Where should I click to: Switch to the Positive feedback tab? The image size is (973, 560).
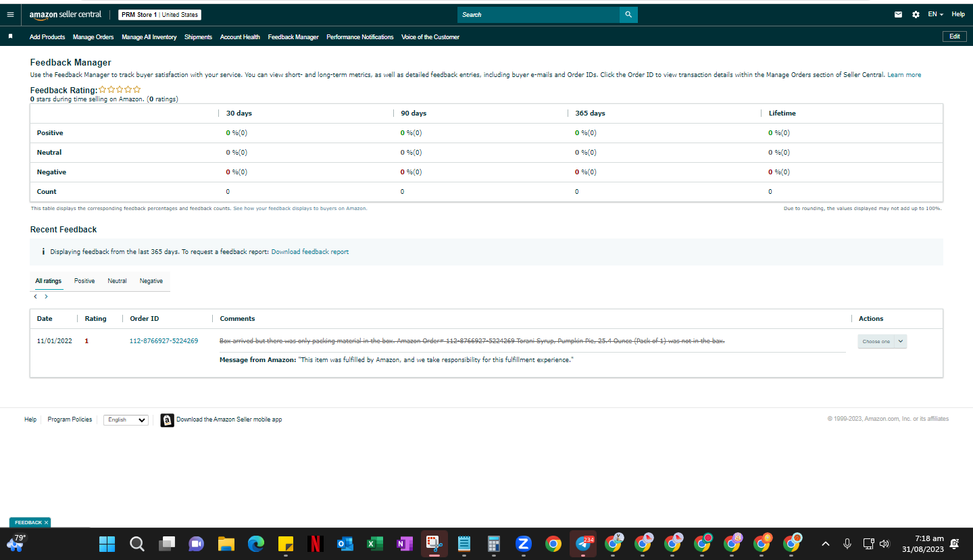click(x=84, y=281)
